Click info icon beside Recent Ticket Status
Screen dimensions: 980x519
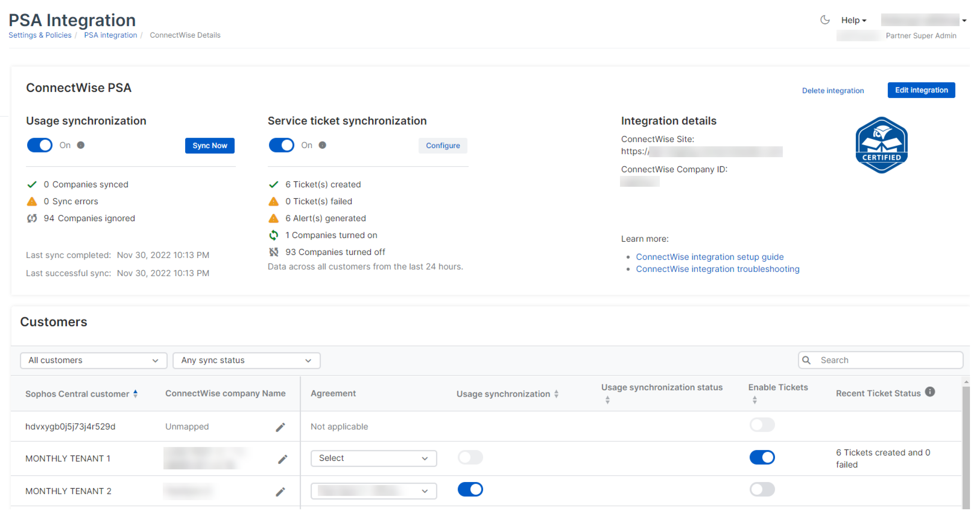(930, 392)
